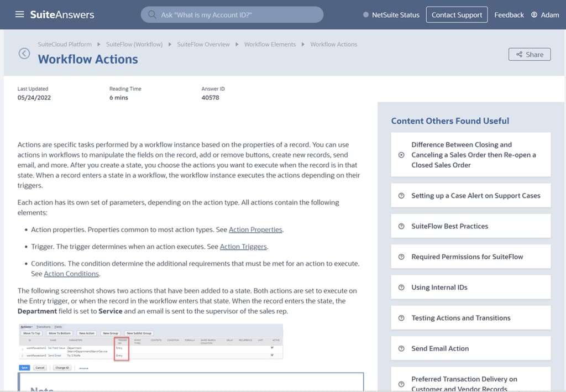Image resolution: width=566 pixels, height=392 pixels.
Task: Click play icon beside Difference Between Closing article
Action: coord(401,155)
